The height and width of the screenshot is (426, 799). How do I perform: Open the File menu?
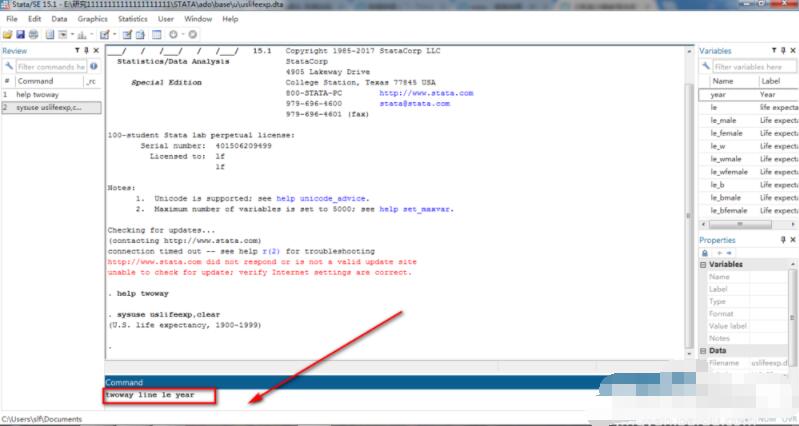coord(12,19)
